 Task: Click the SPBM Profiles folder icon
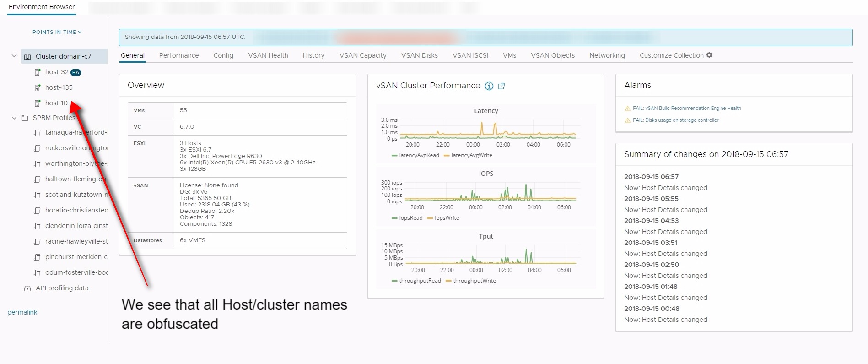pos(25,118)
